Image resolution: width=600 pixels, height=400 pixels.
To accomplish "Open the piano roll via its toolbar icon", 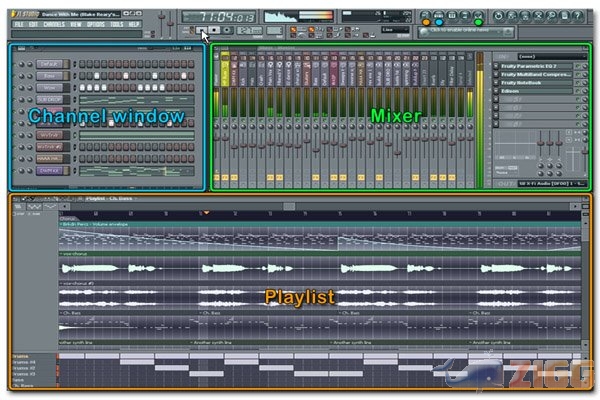I will [x=452, y=16].
